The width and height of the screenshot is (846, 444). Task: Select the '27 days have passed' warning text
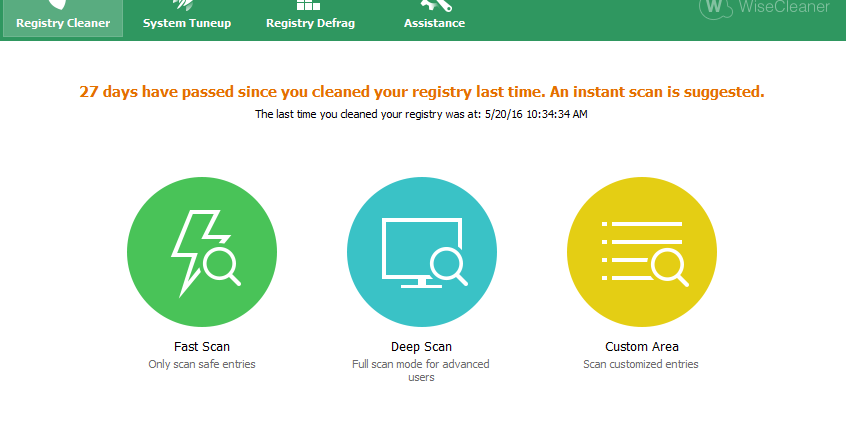tap(422, 92)
